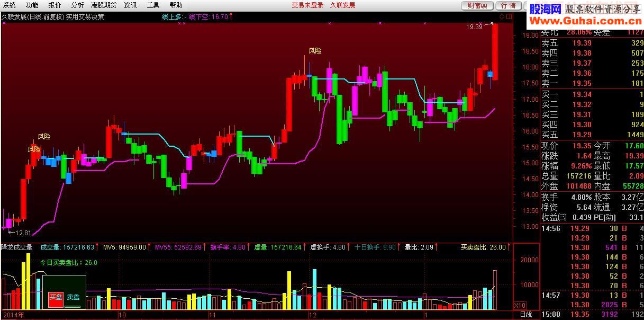
Task: Click the 线下空: 16.70 indicator value
Action: click(210, 16)
